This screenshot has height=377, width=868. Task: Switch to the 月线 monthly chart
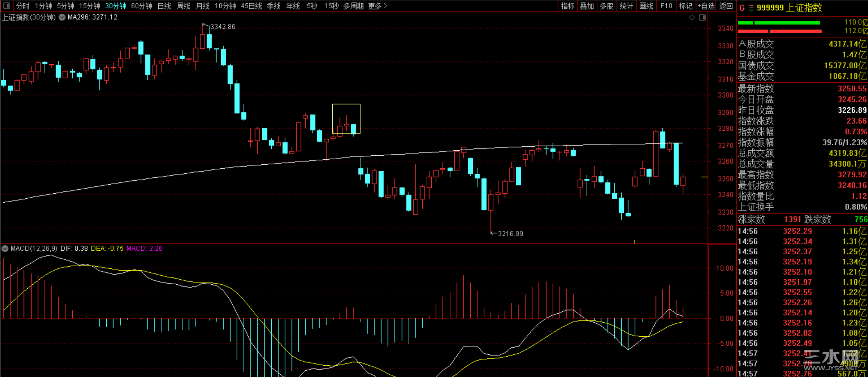[x=203, y=6]
